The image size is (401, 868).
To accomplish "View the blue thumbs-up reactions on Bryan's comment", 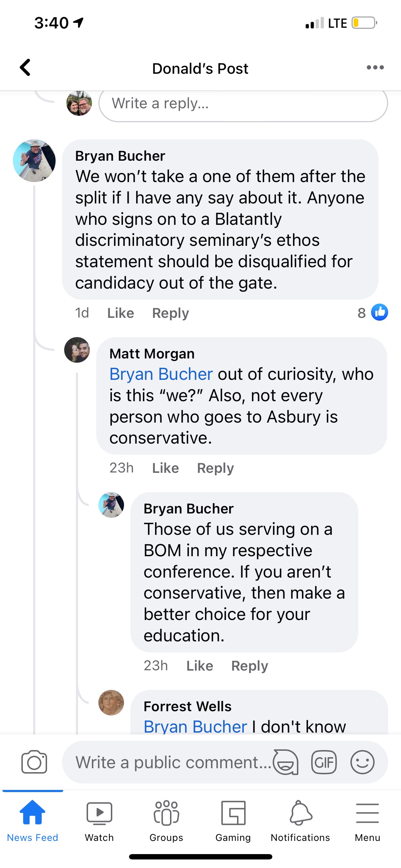I will point(379,312).
